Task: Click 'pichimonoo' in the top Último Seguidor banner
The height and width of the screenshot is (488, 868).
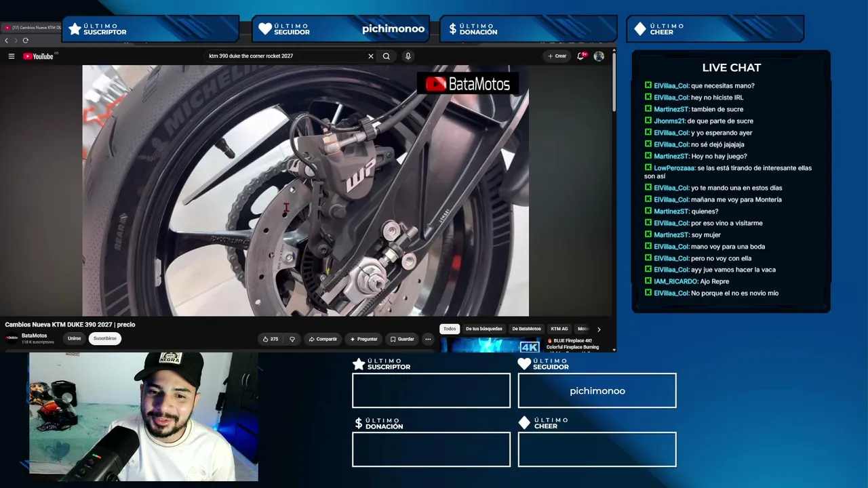Action: (x=393, y=29)
